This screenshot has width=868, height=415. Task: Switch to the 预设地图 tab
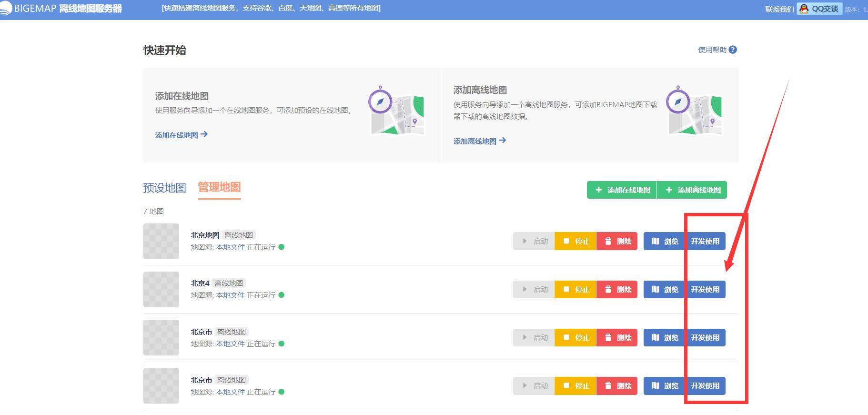[164, 188]
